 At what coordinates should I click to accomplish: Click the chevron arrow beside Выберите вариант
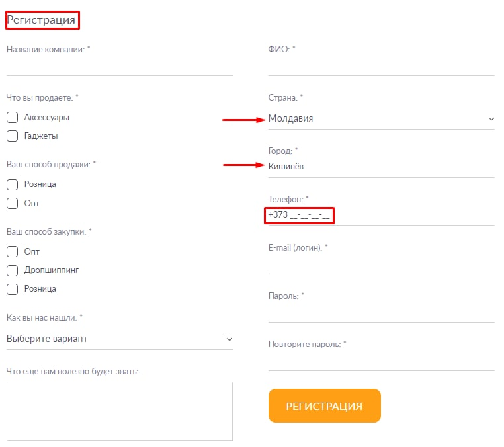(229, 339)
